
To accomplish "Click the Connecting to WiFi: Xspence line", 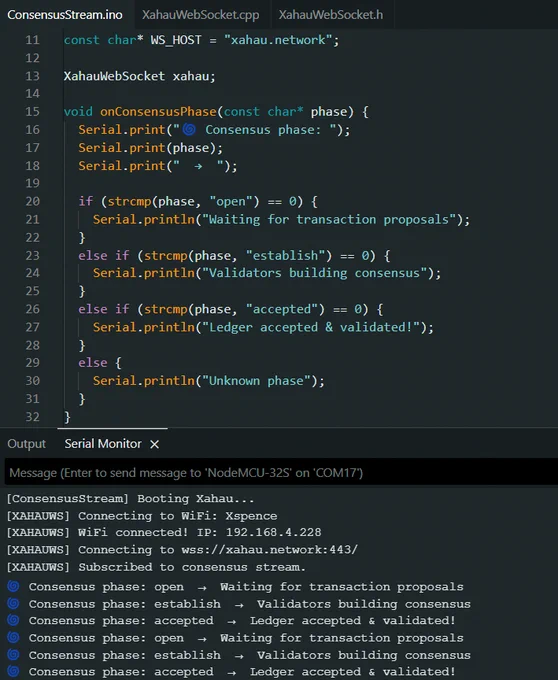I will [x=142, y=516].
